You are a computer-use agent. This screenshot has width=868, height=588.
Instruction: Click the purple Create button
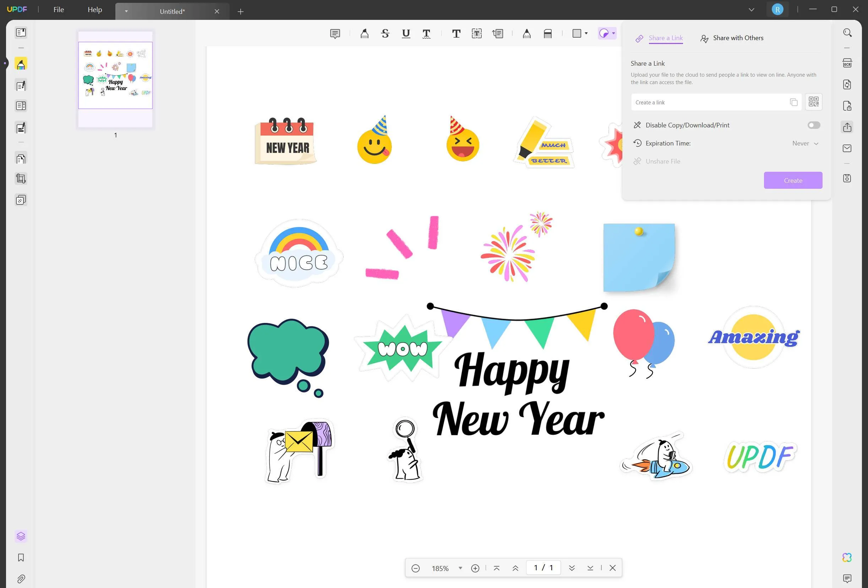pos(792,180)
